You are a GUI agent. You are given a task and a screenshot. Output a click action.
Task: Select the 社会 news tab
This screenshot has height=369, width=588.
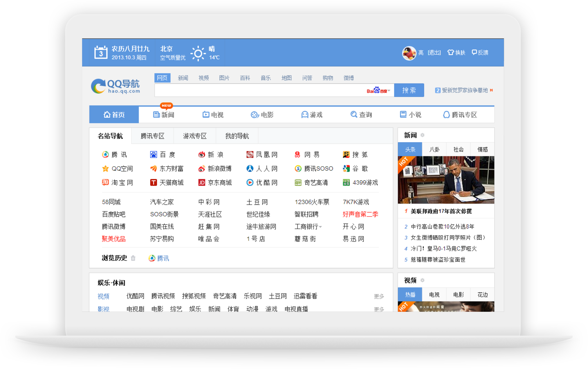(x=458, y=149)
